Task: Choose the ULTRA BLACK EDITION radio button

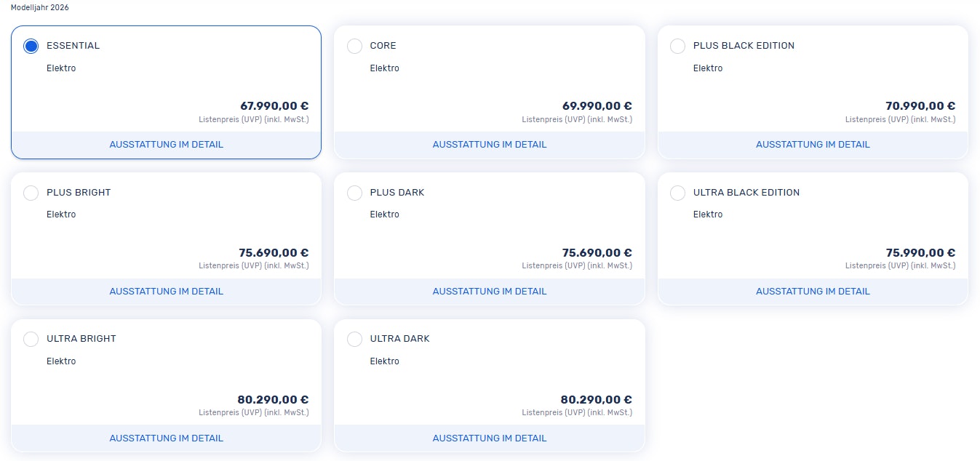Action: [677, 193]
